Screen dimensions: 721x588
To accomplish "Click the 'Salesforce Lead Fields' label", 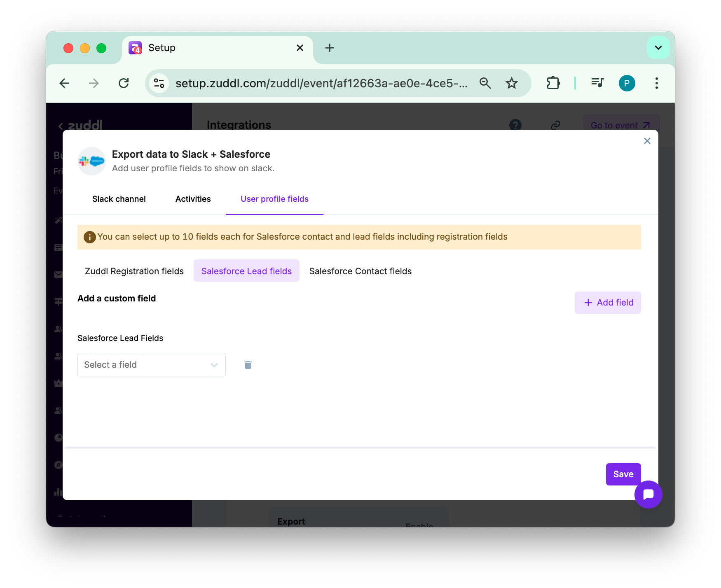I will (x=120, y=338).
